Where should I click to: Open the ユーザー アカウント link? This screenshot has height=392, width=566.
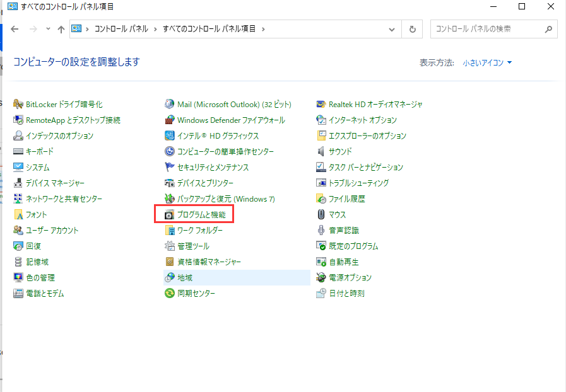click(52, 230)
